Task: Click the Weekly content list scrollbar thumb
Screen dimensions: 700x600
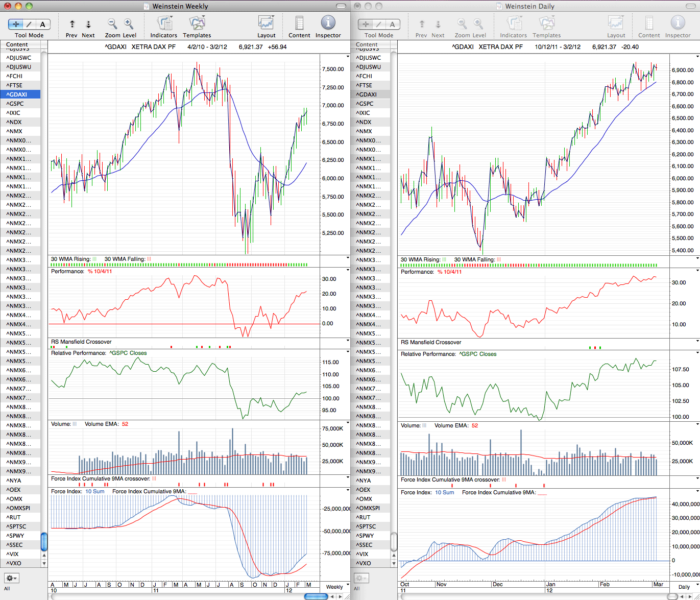Action: tap(44, 541)
